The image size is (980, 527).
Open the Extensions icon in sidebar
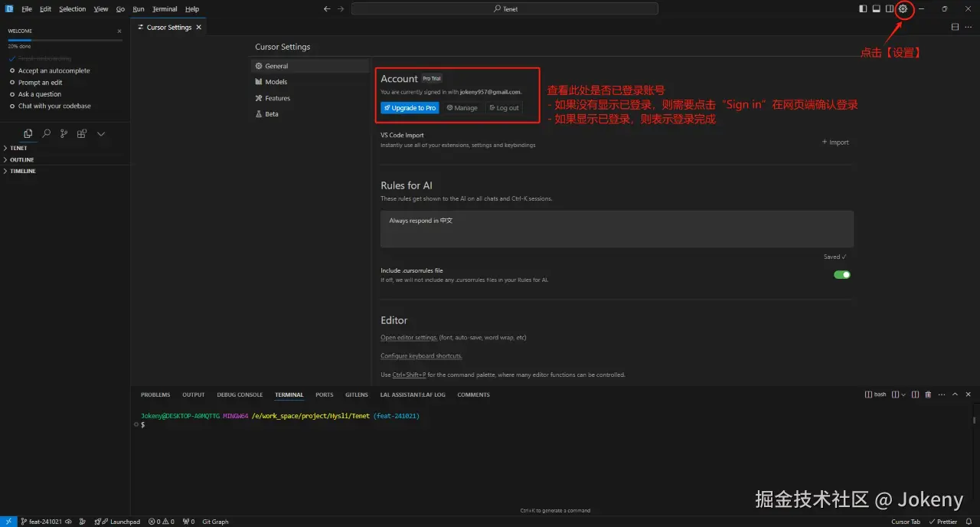tap(82, 133)
